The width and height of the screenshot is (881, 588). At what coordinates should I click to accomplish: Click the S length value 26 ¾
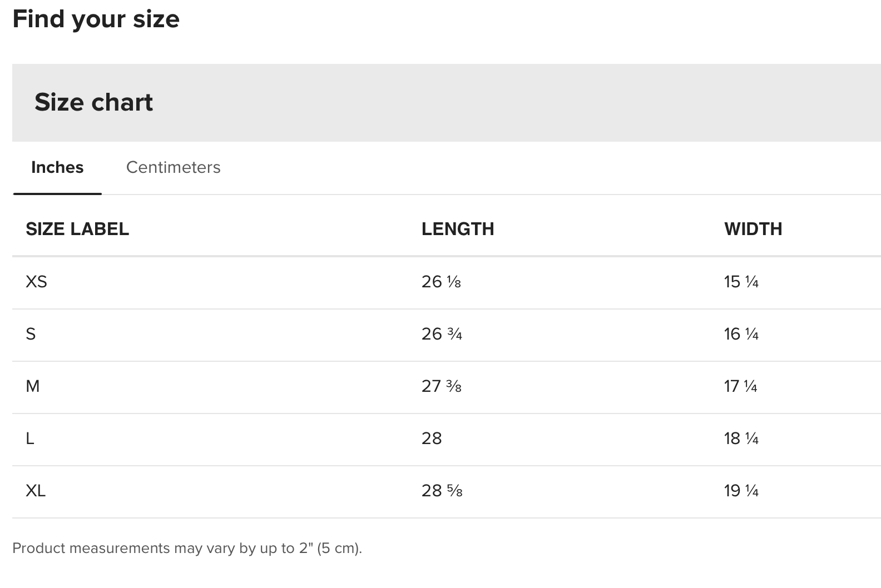tap(442, 334)
